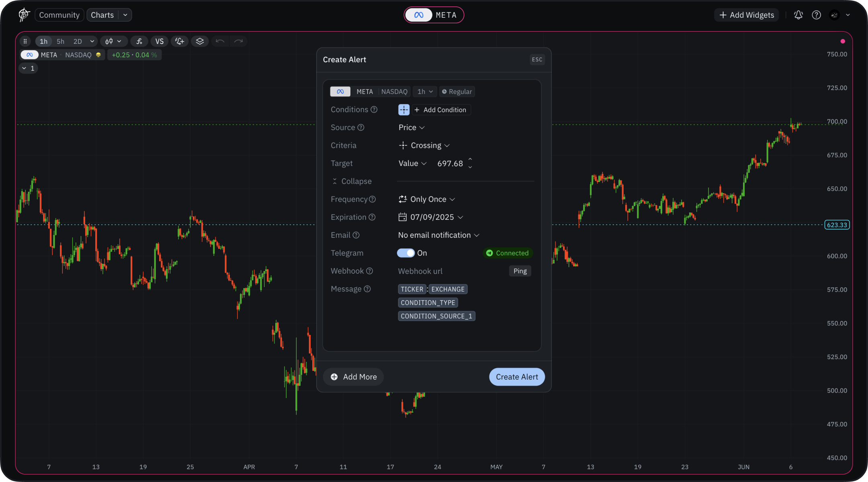Select the crossing condition icon tile
This screenshot has width=868, height=482.
403,110
